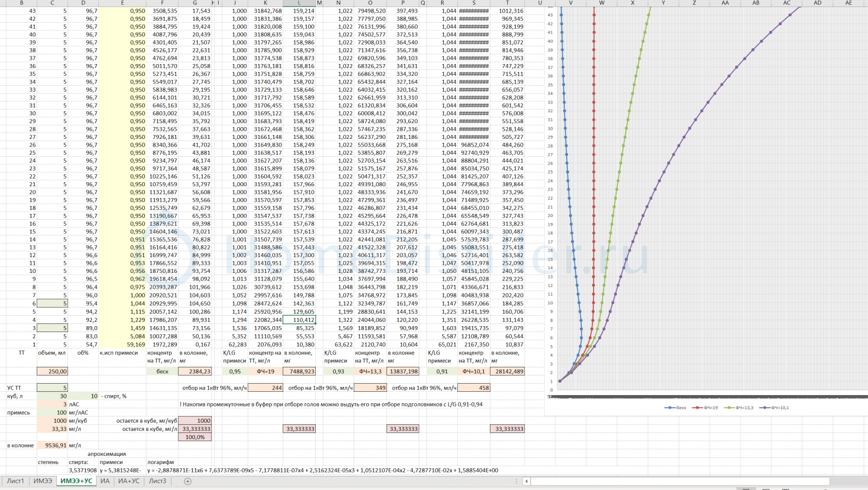Click the horizontal scrollbar left arrow
The width and height of the screenshot is (868, 490).
click(x=526, y=481)
